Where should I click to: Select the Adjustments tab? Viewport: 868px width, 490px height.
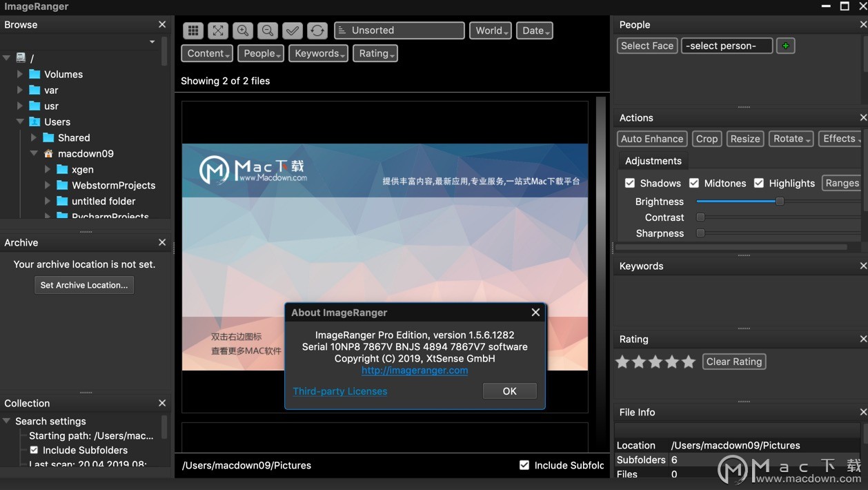click(x=653, y=161)
